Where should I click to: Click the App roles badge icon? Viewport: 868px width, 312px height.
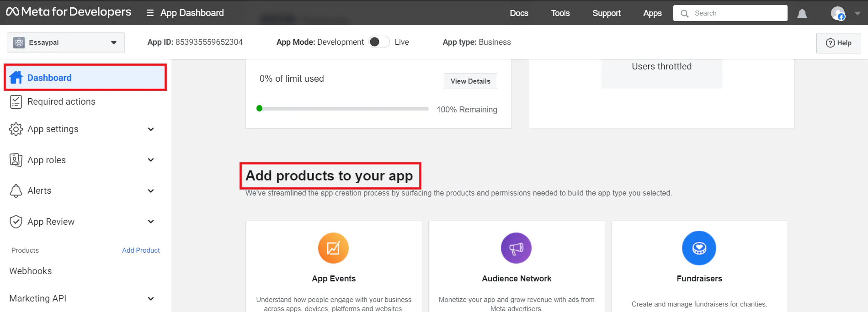click(x=16, y=160)
